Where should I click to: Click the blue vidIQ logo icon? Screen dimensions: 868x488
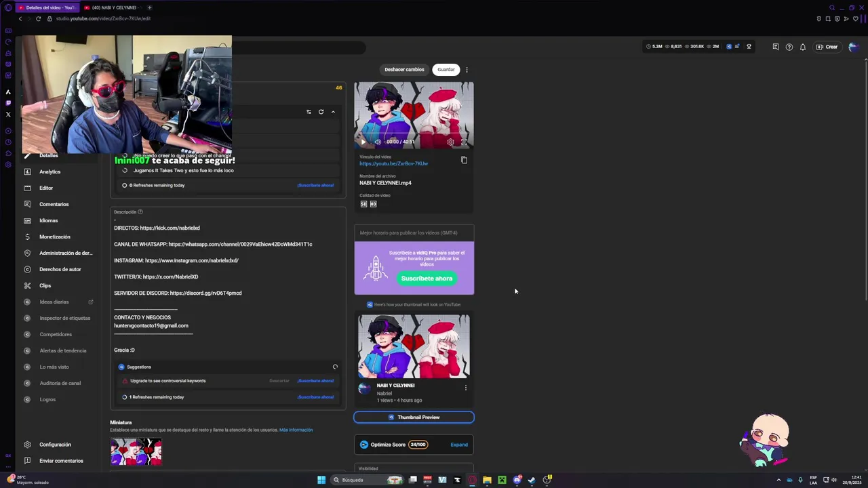coord(729,47)
